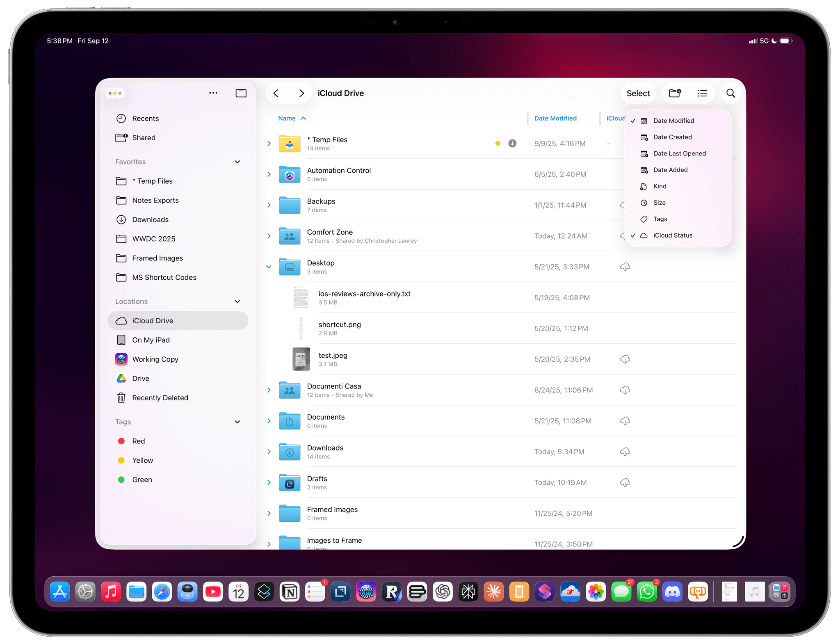Collapse the Favorites section in sidebar
Viewport: 840px width, 644px height.
tap(237, 162)
